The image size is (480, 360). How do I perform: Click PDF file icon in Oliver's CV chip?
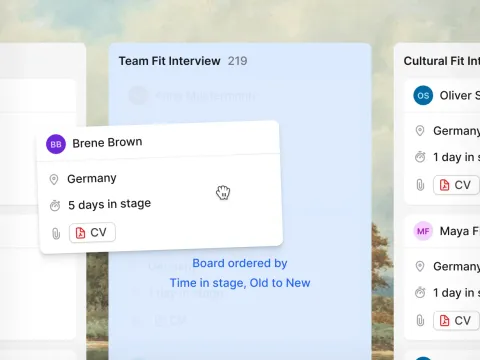(x=444, y=185)
